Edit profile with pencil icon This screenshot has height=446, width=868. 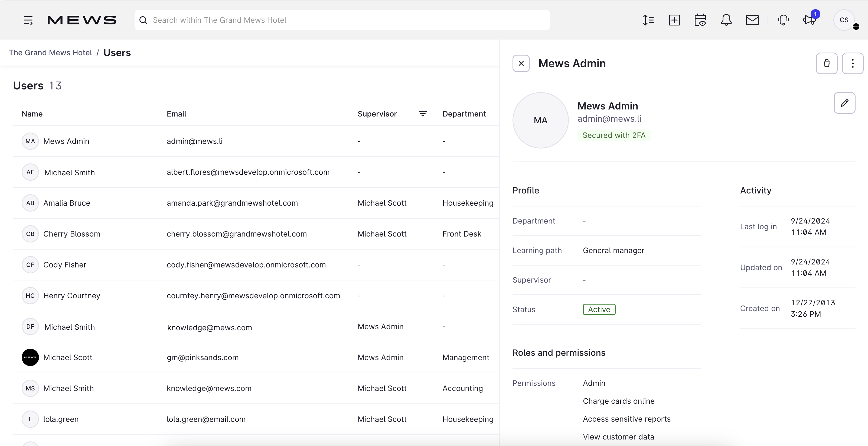(844, 103)
